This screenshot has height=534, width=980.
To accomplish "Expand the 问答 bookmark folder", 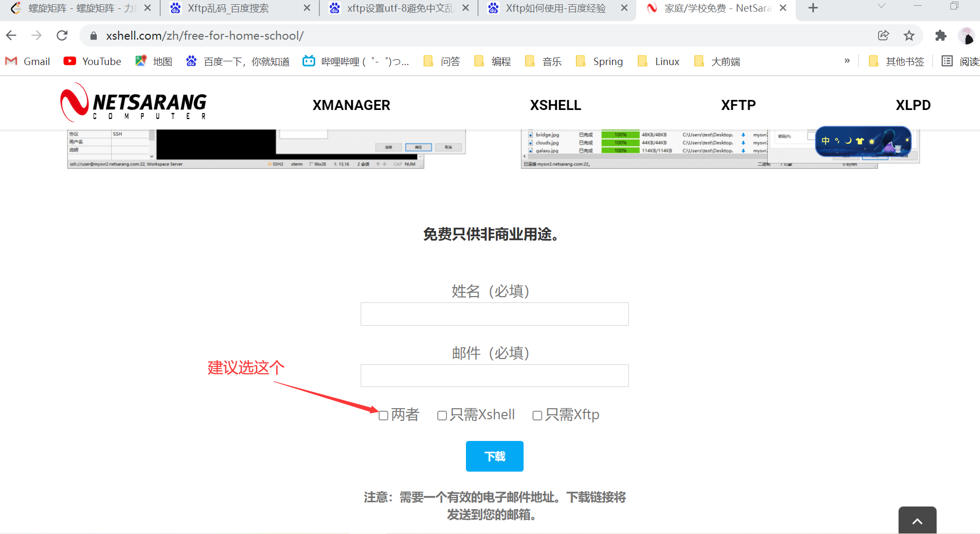I will tap(442, 61).
